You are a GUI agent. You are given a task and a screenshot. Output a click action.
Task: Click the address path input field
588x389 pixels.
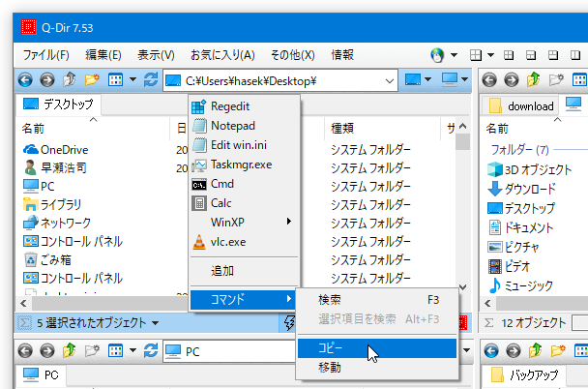point(281,80)
